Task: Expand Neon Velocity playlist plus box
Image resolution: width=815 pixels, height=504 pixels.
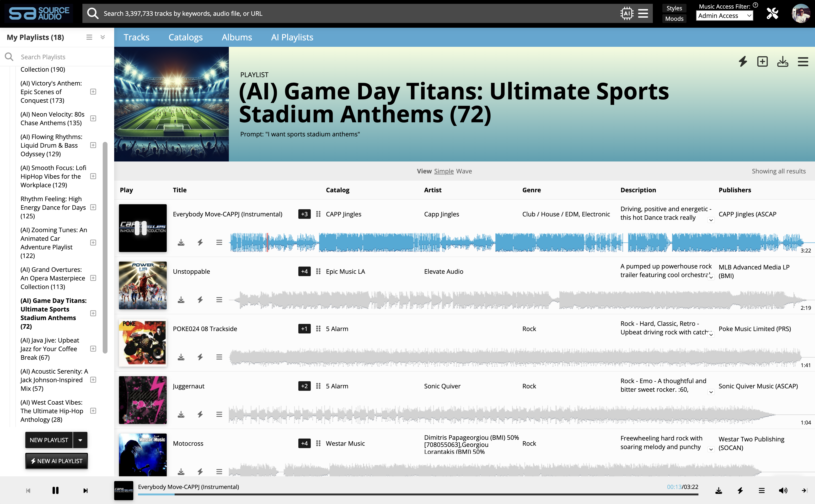Action: 93,118
